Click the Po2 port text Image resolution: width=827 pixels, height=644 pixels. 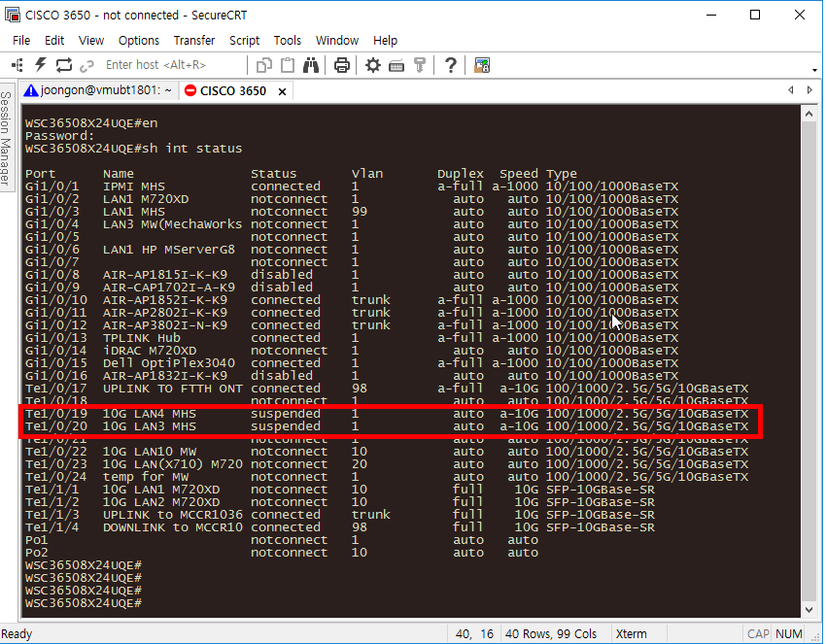[36, 553]
